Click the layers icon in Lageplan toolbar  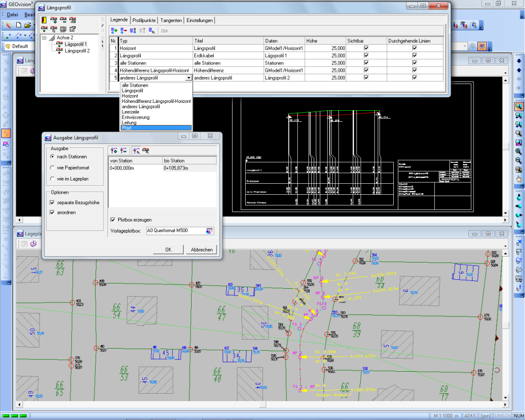(x=33, y=244)
